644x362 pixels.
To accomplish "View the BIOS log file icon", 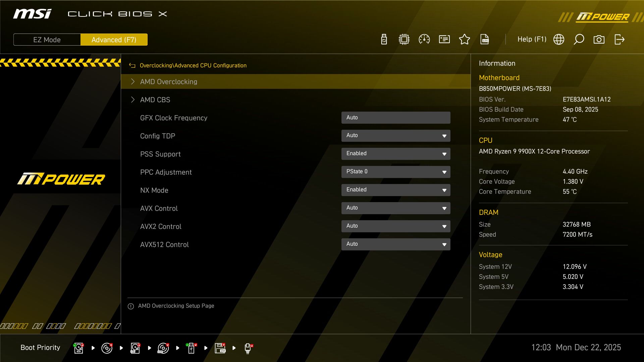I will [x=485, y=39].
